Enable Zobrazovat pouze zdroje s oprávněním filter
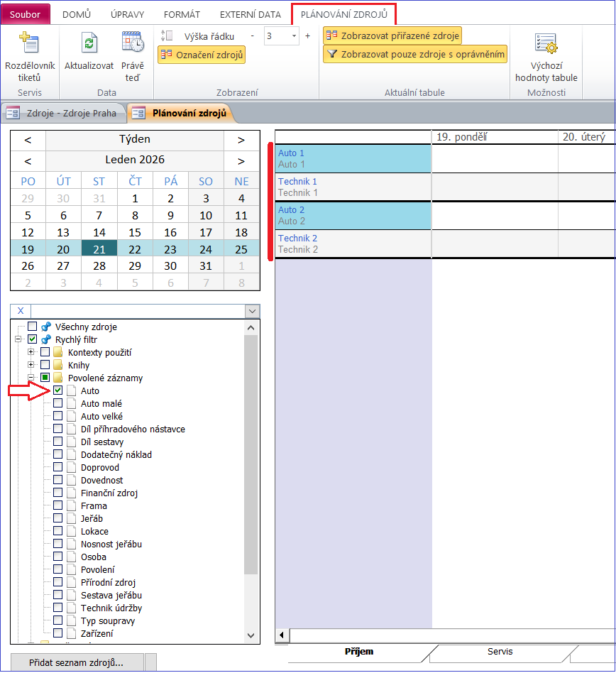 coord(416,55)
